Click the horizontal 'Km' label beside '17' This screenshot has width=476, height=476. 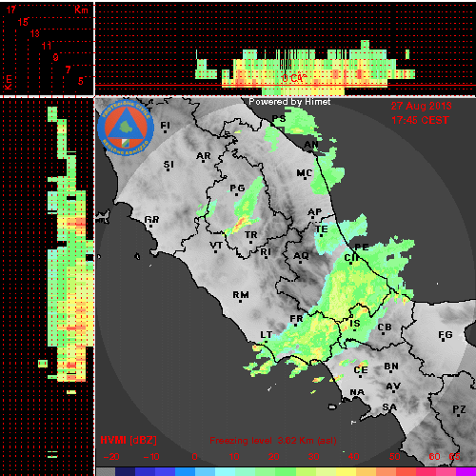(x=81, y=10)
